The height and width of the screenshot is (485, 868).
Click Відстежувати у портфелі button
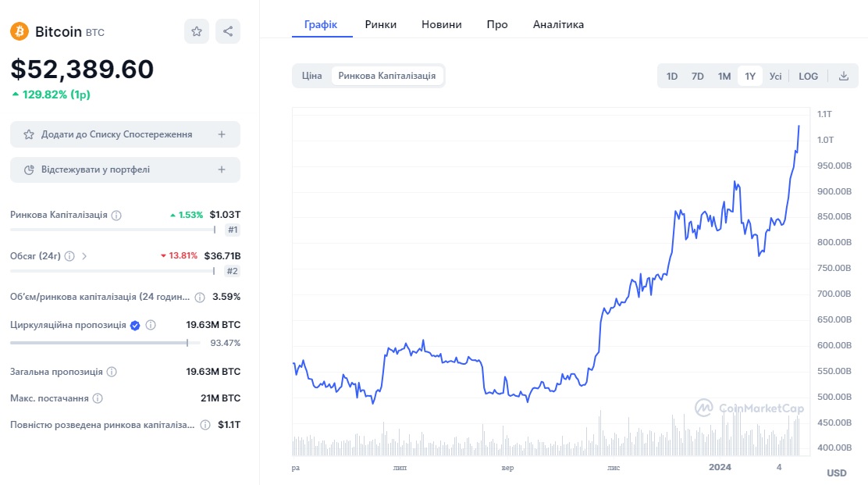[125, 170]
